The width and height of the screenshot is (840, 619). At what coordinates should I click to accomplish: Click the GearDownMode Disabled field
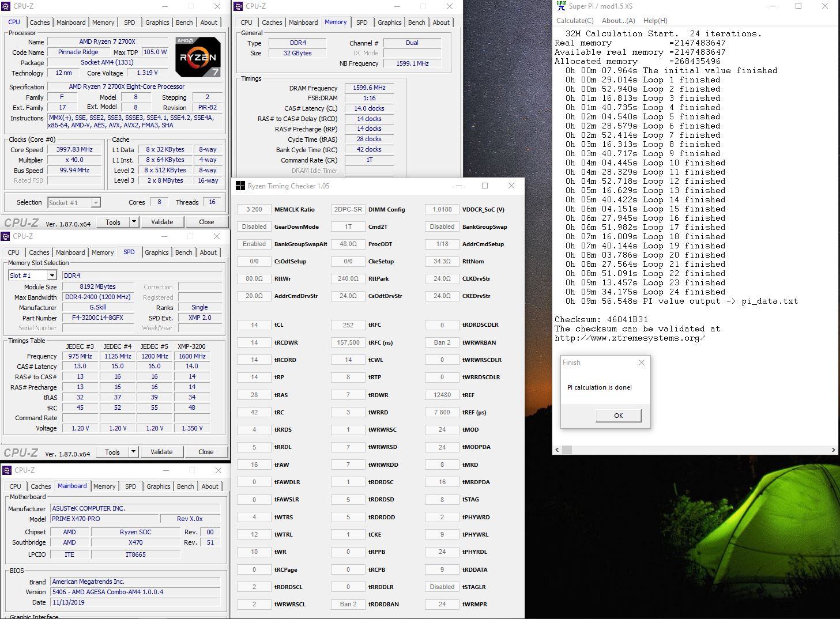tap(254, 227)
